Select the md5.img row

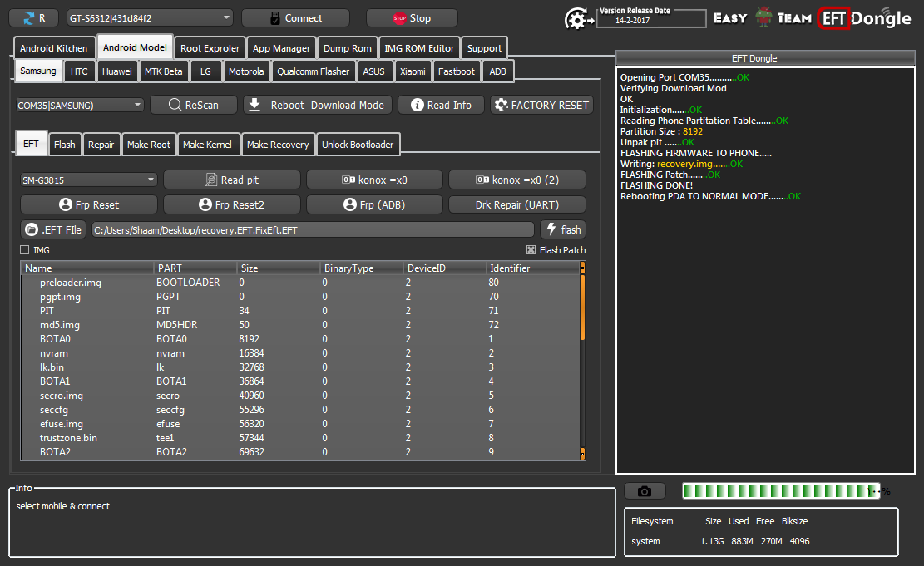point(300,325)
